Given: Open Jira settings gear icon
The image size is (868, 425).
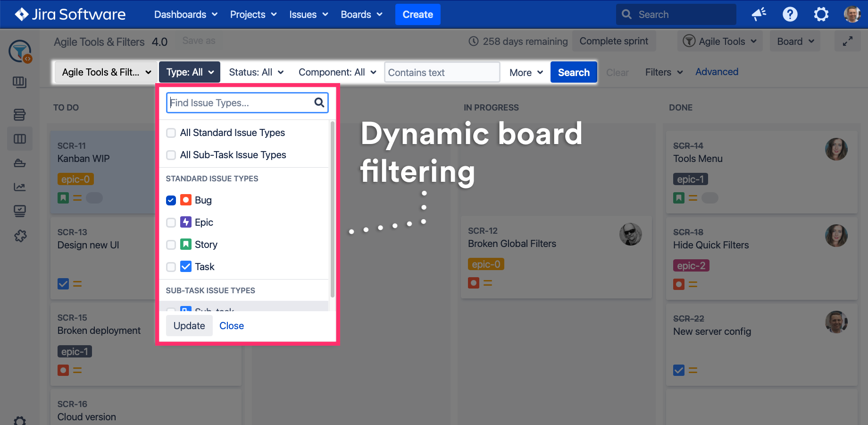Looking at the screenshot, I should click(821, 15).
